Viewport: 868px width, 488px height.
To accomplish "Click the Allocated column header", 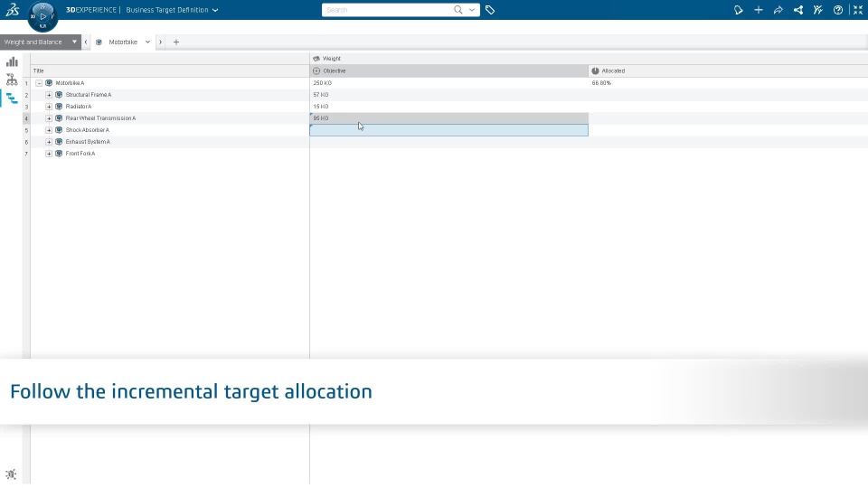I will tap(728, 70).
